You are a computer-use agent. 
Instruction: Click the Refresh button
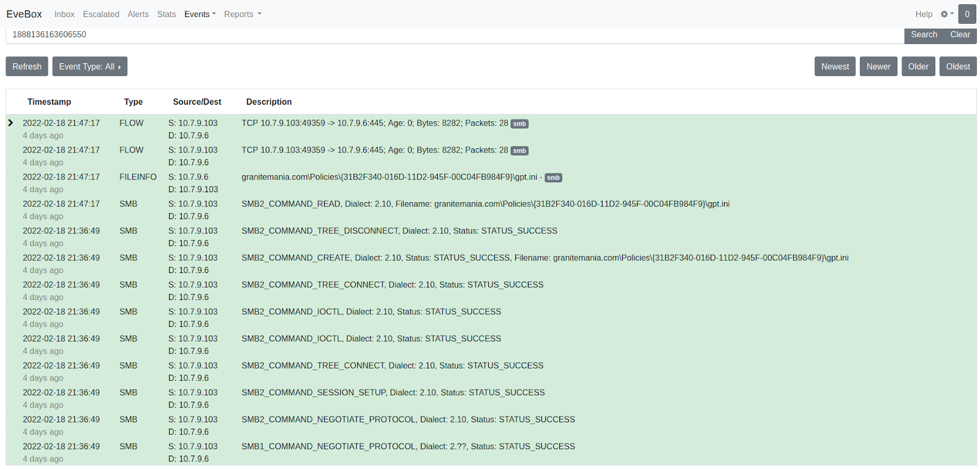(x=27, y=66)
